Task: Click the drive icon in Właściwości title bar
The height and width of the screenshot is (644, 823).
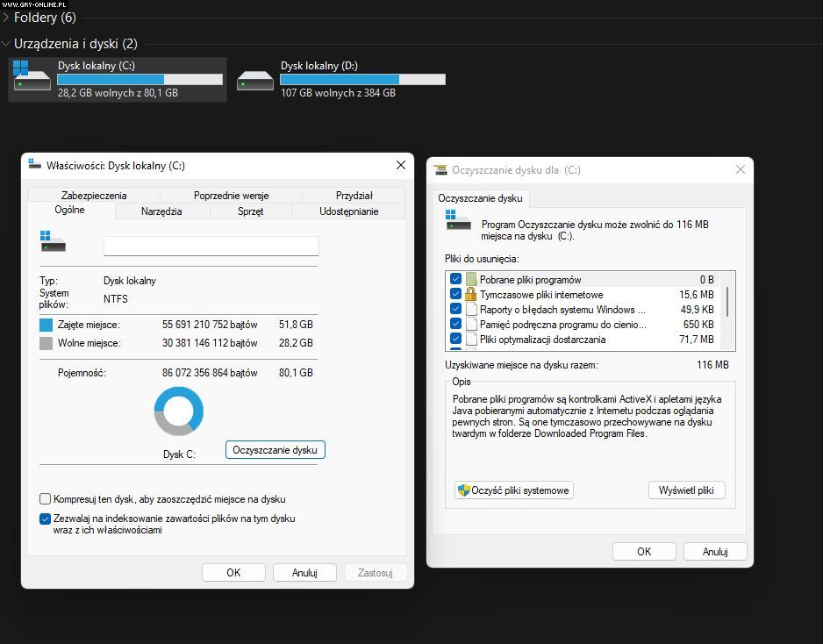Action: pyautogui.click(x=35, y=165)
